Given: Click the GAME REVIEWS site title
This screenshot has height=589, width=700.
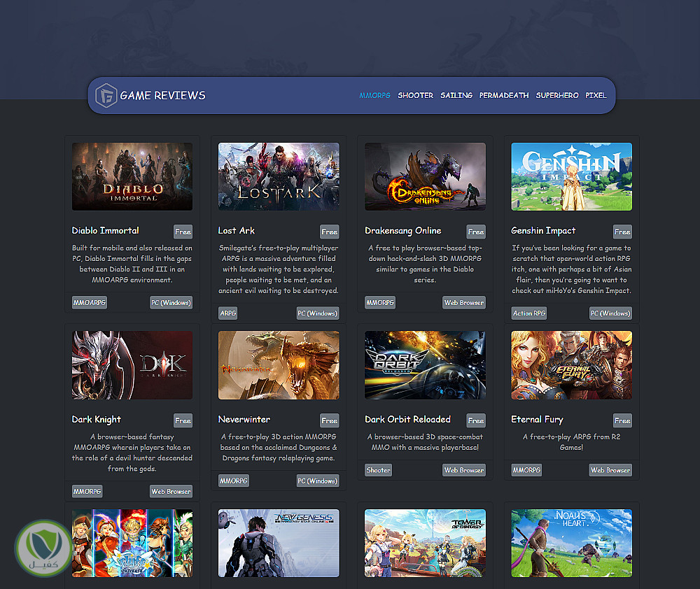Looking at the screenshot, I should 162,96.
